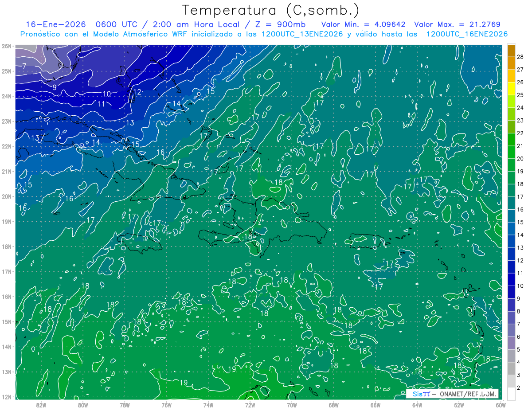This screenshot has height=411, width=532.
Task: Click the date '16-Ene-2026' in the header
Action: coord(55,24)
